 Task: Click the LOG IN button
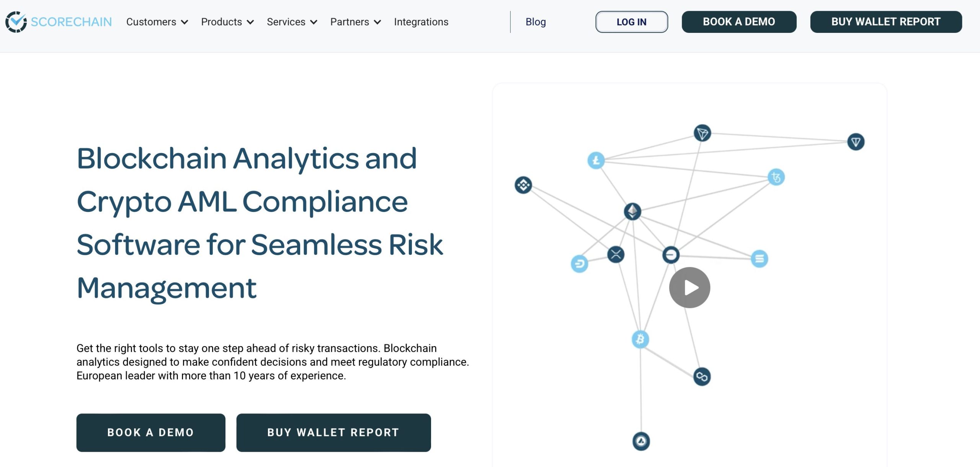631,22
